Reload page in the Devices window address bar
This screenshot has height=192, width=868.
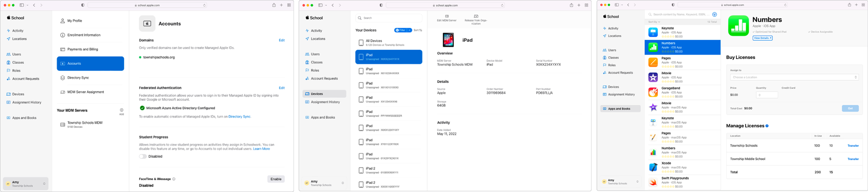click(x=503, y=5)
